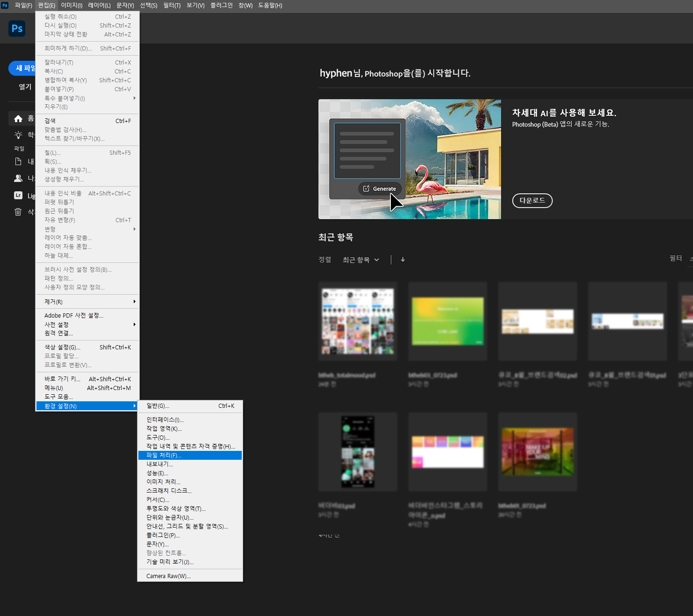Expand 변형 submenu
Screen dimensions: 693x616
point(87,229)
